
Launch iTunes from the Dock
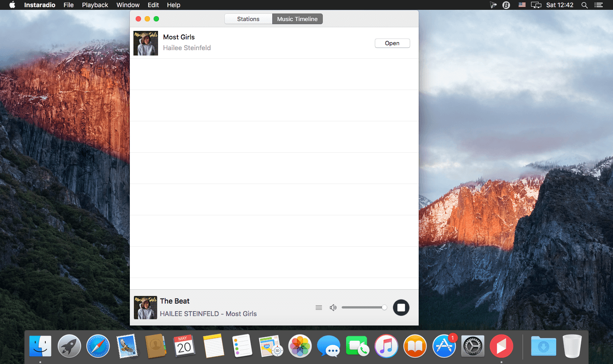386,346
